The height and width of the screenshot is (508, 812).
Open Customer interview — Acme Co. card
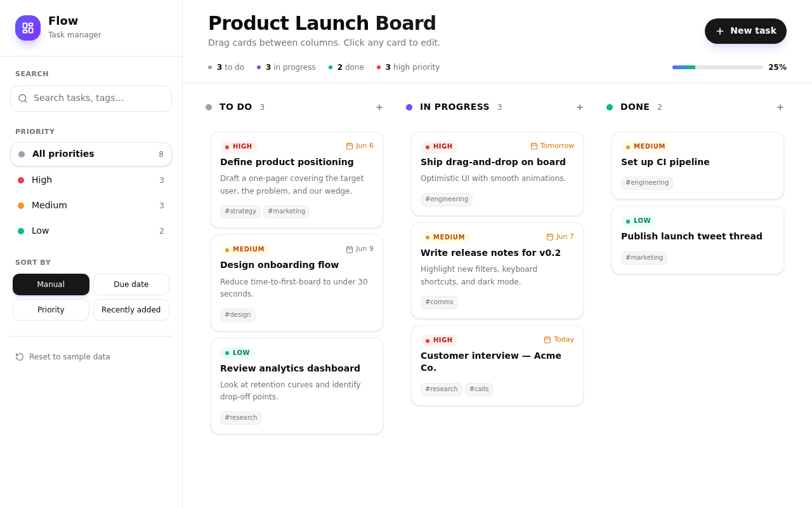[497, 366]
